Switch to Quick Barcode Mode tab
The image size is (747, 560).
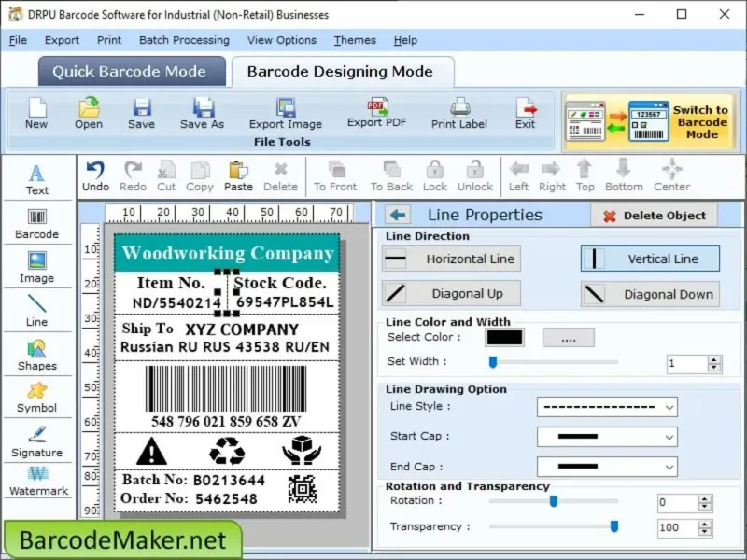(132, 72)
